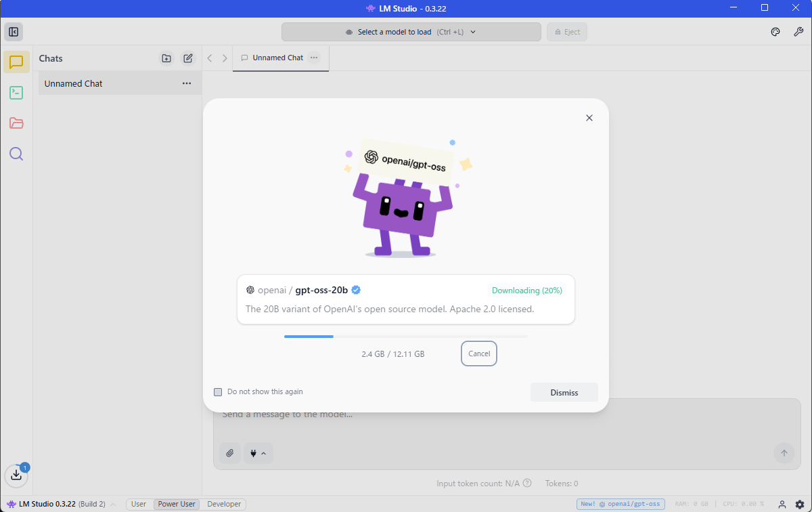Create a new chat folder
812x512 pixels.
click(166, 58)
